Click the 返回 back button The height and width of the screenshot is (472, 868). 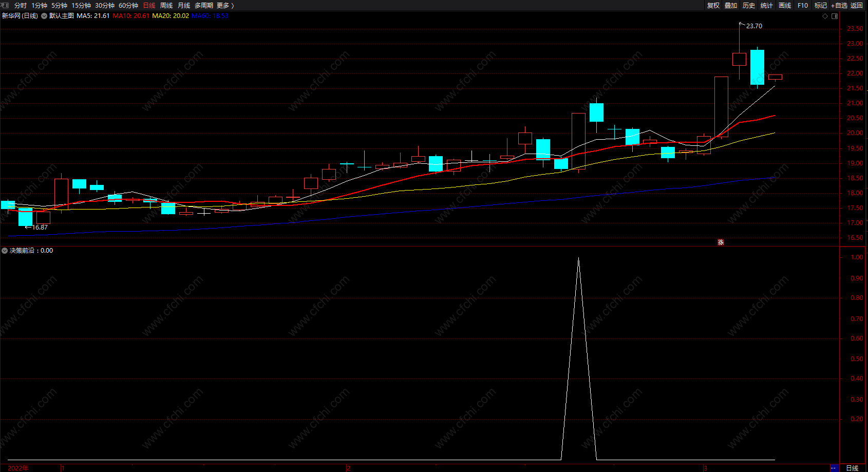tap(857, 6)
